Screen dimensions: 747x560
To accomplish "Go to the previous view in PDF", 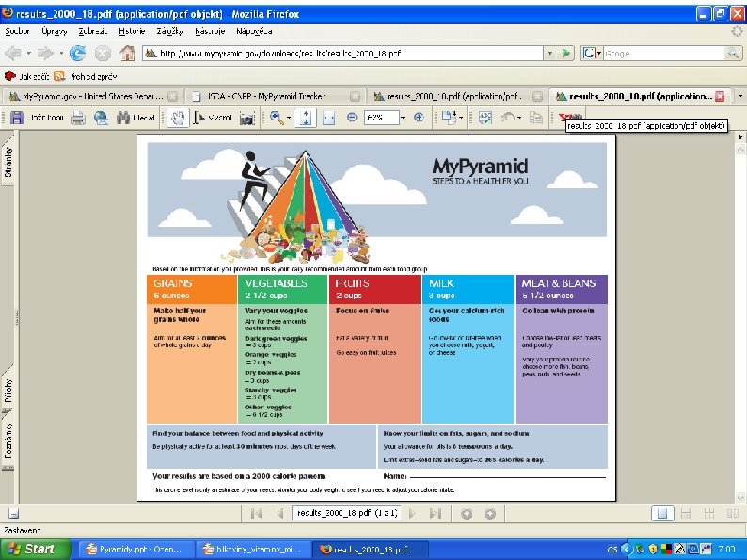I will [x=467, y=513].
